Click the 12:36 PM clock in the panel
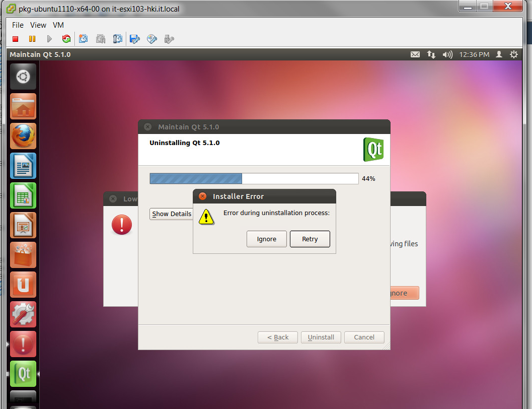Image resolution: width=532 pixels, height=409 pixels. 474,54
